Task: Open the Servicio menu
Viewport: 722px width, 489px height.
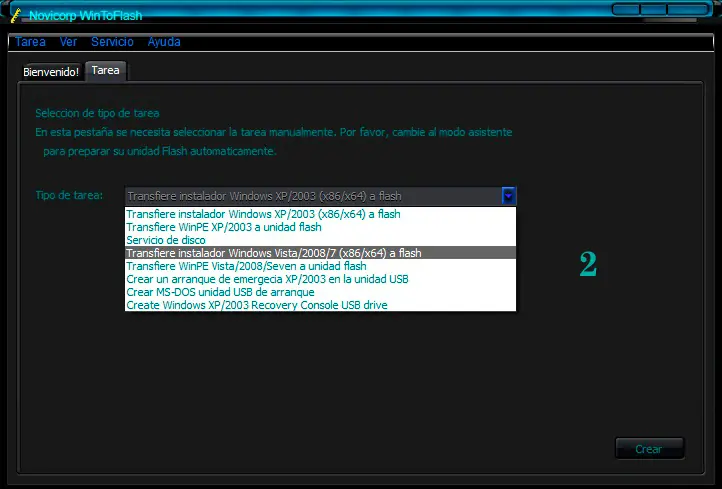Action: click(x=112, y=42)
